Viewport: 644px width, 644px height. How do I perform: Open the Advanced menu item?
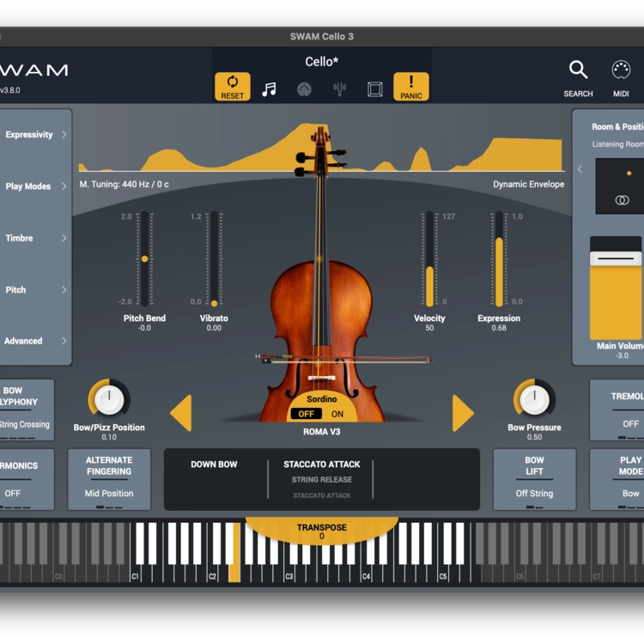coord(34,341)
